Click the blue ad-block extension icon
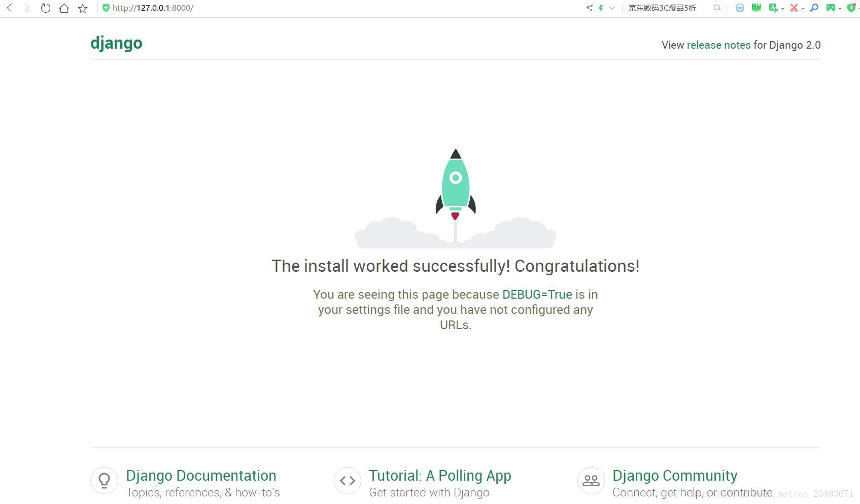 click(740, 8)
